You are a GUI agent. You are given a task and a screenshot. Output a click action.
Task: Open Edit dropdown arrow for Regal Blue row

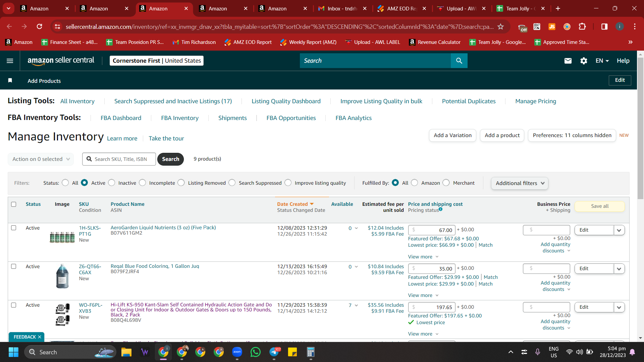[619, 268]
